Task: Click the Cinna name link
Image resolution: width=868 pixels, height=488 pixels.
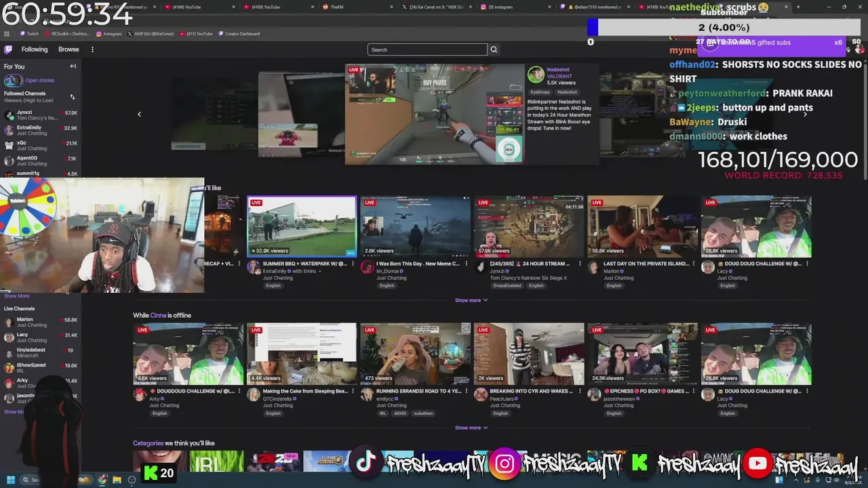Action: (x=158, y=315)
